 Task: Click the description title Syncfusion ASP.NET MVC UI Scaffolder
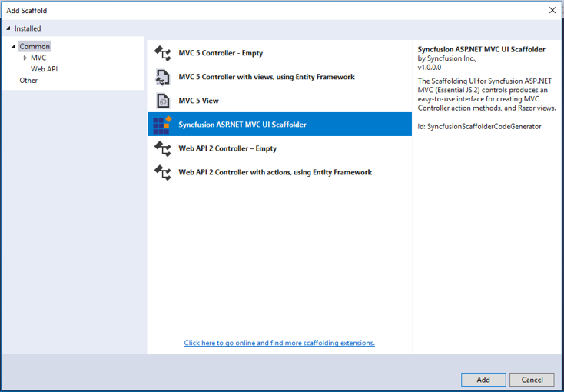pyautogui.click(x=481, y=50)
